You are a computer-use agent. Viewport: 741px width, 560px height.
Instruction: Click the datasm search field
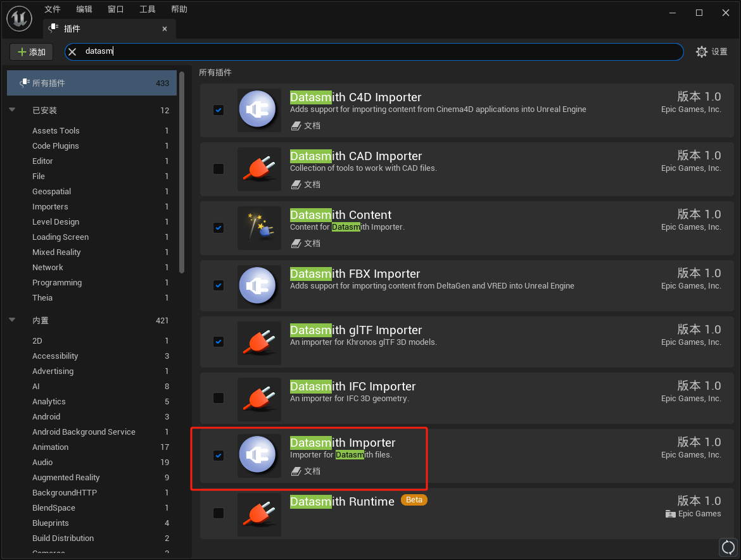coord(374,51)
